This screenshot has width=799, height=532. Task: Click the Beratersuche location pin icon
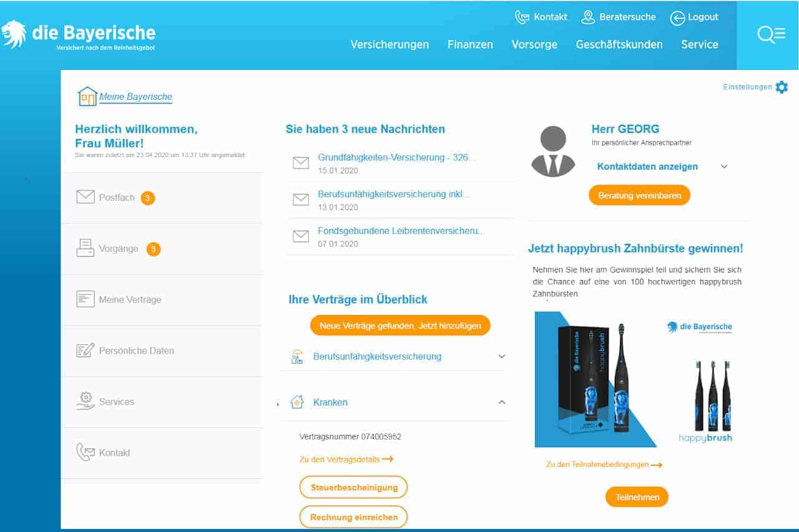(588, 17)
